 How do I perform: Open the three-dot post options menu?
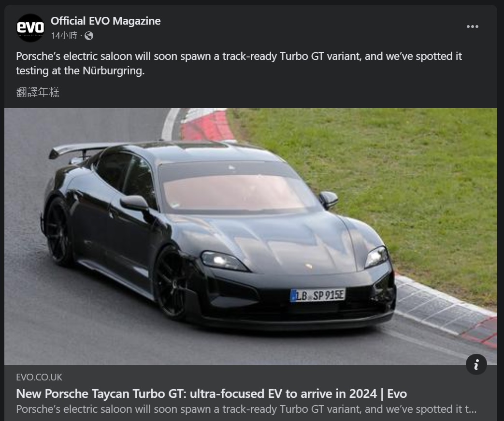pyautogui.click(x=472, y=27)
